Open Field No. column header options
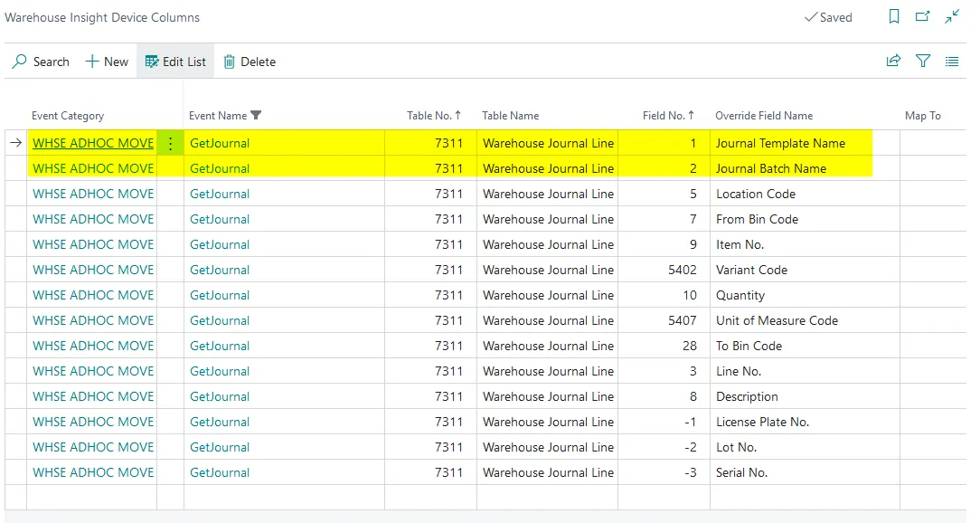 [x=668, y=115]
